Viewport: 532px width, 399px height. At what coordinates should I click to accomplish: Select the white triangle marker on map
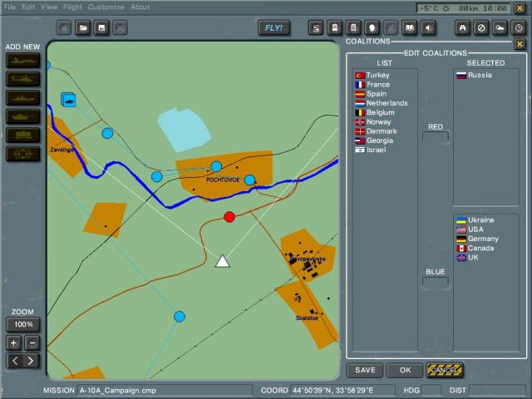(223, 262)
